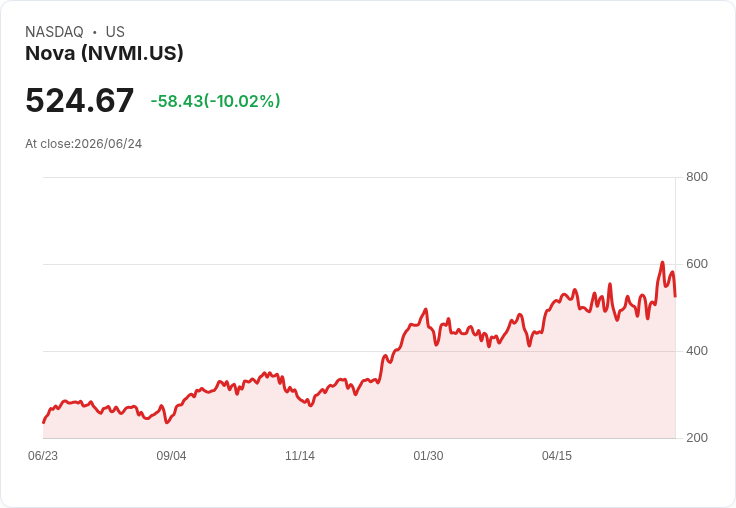
Task: Click the 04/15 date axis label
Action: (x=557, y=456)
